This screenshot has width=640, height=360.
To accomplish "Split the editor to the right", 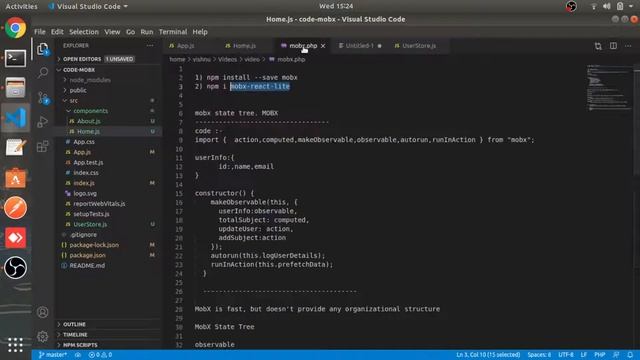I will pos(613,46).
